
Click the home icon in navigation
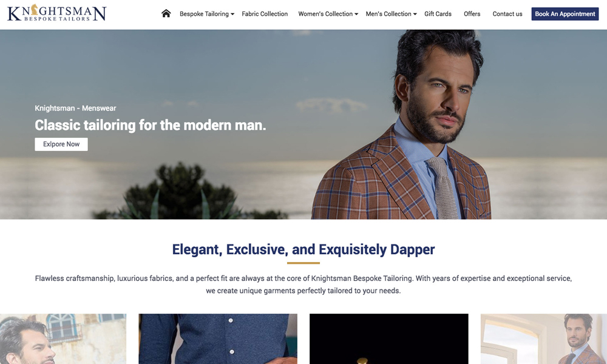point(166,13)
